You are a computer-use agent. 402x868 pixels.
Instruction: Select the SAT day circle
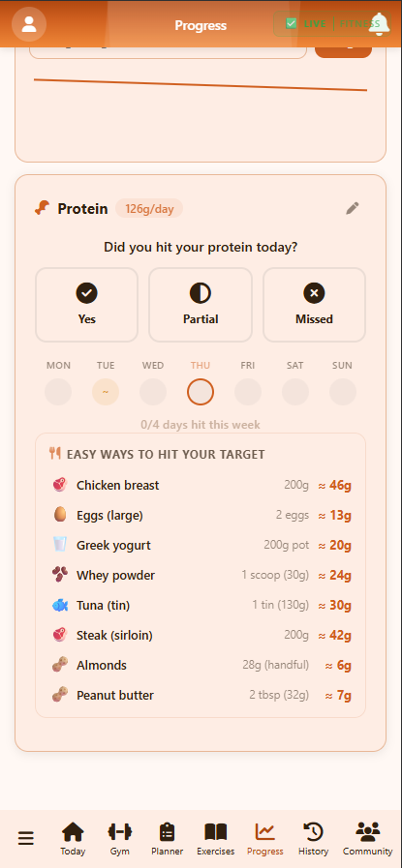pyautogui.click(x=295, y=392)
